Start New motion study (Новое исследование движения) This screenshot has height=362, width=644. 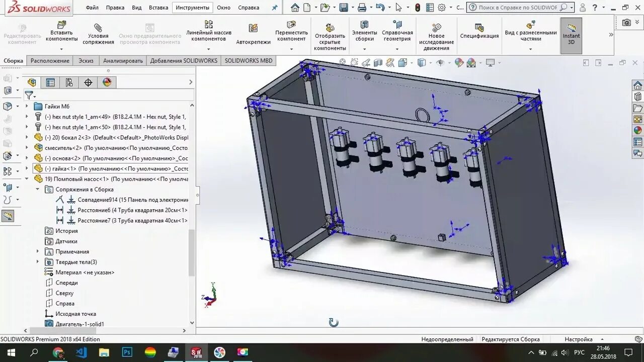point(436,37)
